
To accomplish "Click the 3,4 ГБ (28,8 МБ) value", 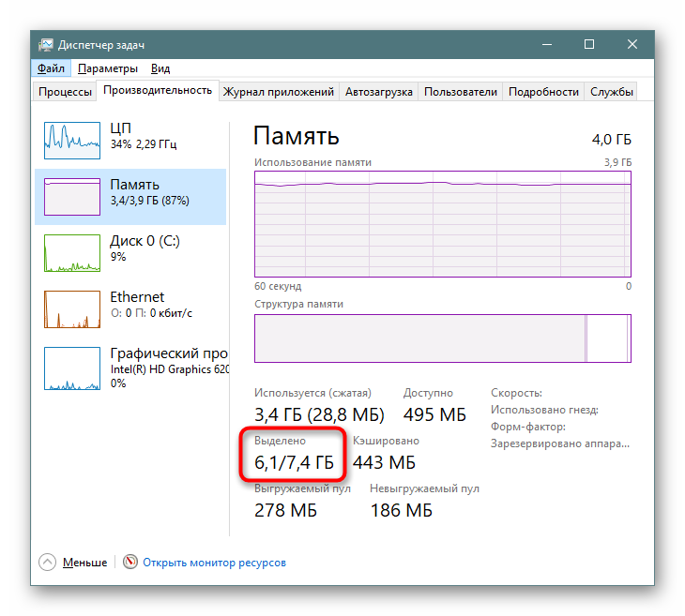I will 319,414.
